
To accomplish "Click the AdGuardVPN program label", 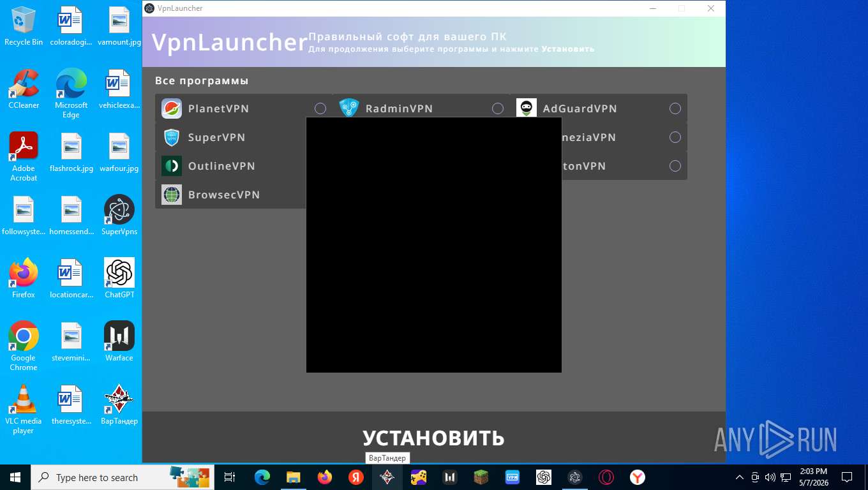I will coord(580,108).
